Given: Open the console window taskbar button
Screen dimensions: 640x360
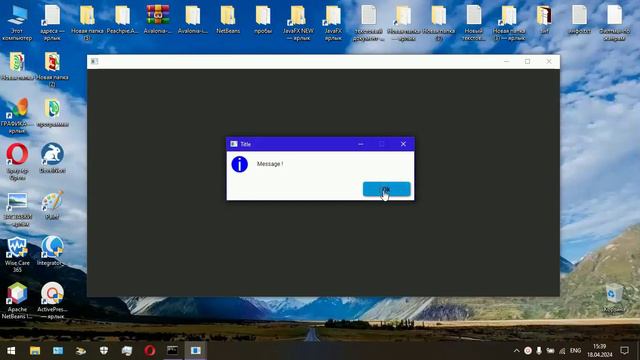Looking at the screenshot, I should (x=173, y=351).
